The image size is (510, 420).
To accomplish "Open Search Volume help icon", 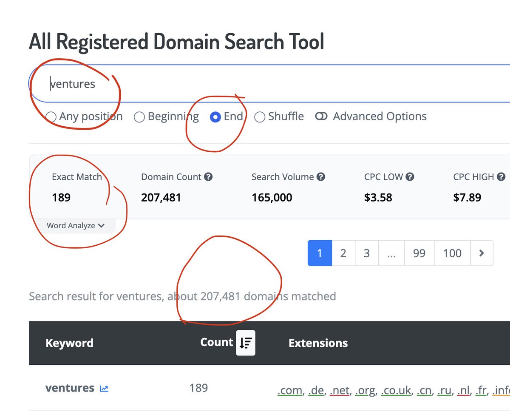I will point(321,177).
